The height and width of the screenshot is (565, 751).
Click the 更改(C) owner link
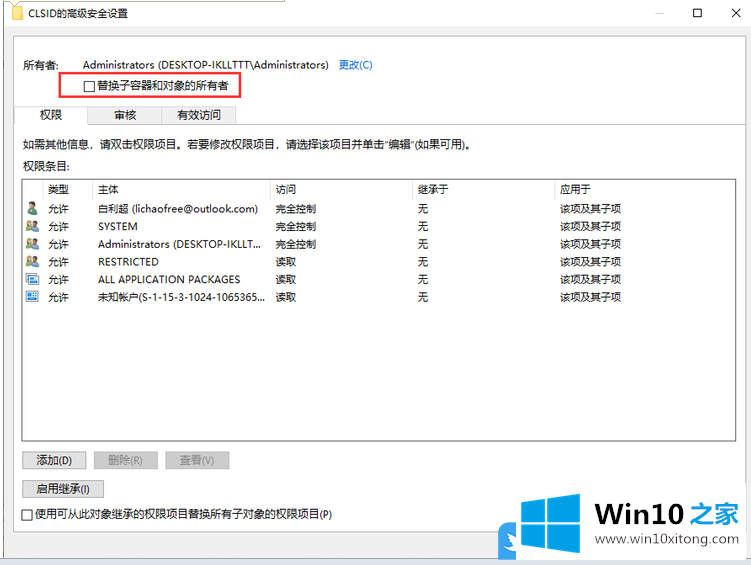pyautogui.click(x=355, y=65)
